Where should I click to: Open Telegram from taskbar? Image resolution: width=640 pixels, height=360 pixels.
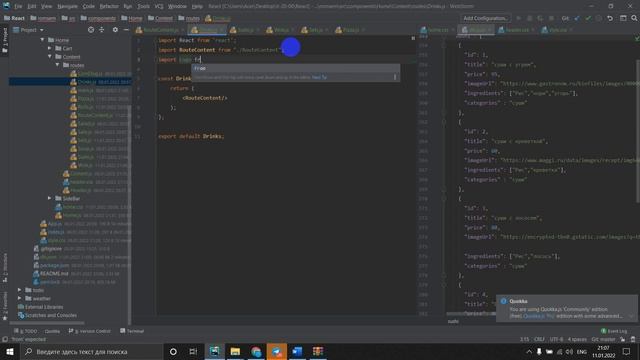coord(277,352)
